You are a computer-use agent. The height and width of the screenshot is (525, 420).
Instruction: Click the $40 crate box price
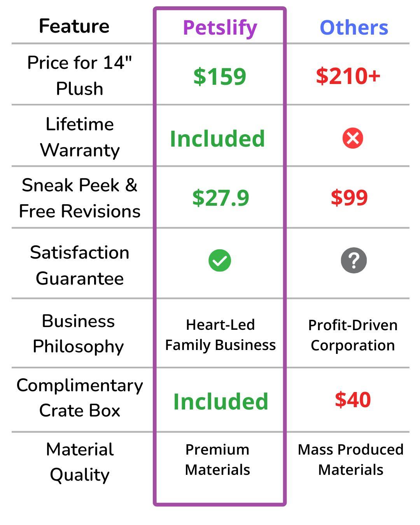[x=353, y=400]
